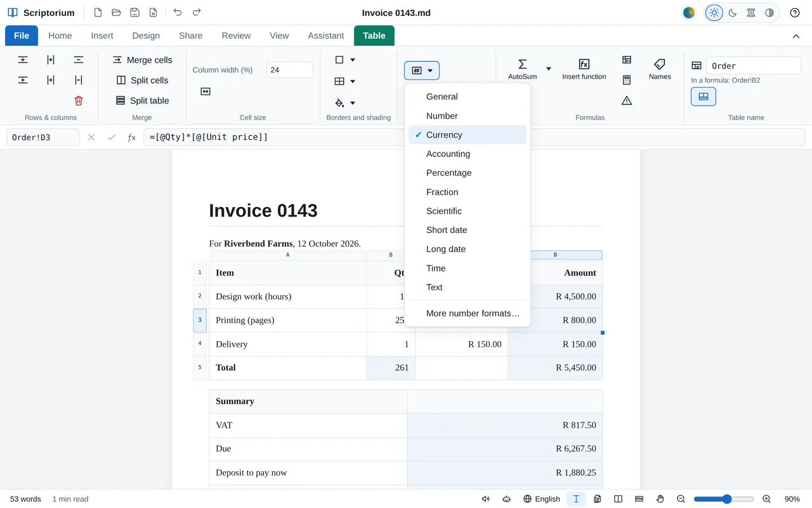Click the R 4,500.00 amount cell

coord(555,297)
